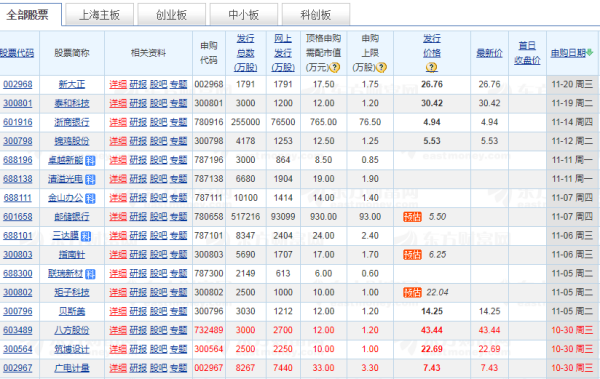Click 专题 link in 八方股份 row
The image size is (600, 379).
[178, 330]
